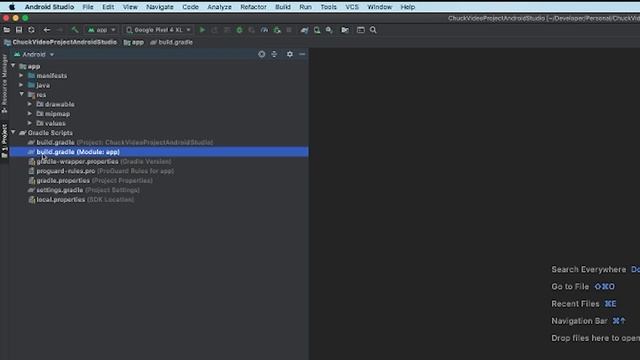Open the VCS menu
Image resolution: width=640 pixels, height=360 pixels.
click(x=352, y=7)
